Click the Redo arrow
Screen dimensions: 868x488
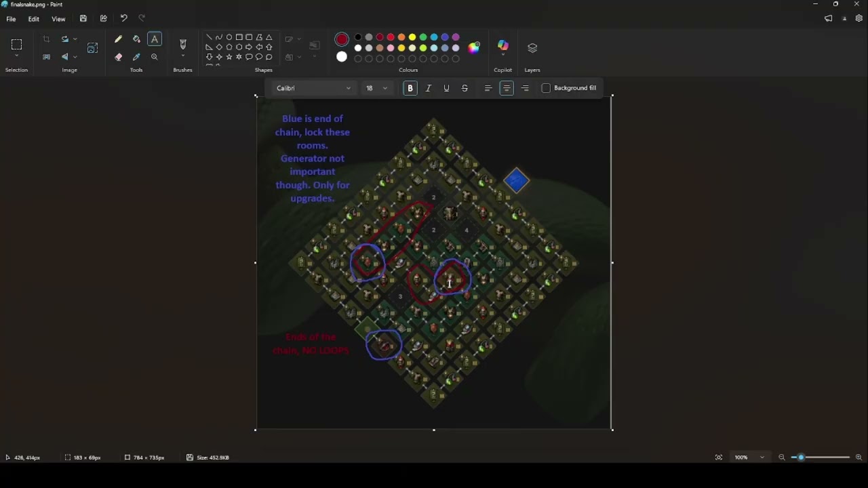(x=142, y=18)
